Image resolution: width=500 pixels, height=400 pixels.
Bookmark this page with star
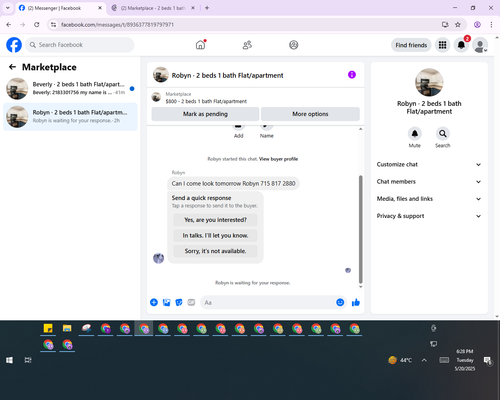click(458, 25)
